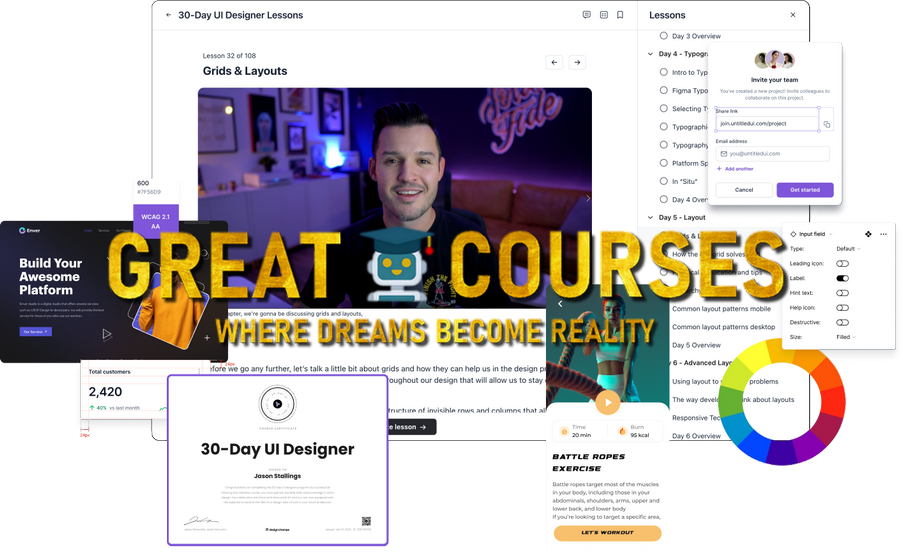
Task: Open the comments icon in the lesson header
Action: (586, 15)
